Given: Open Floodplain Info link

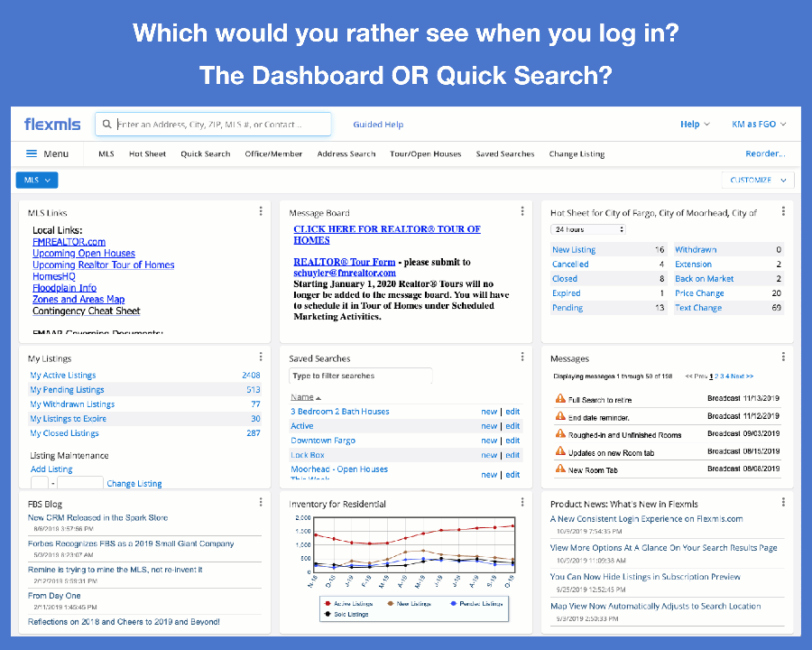Looking at the screenshot, I should (x=65, y=288).
